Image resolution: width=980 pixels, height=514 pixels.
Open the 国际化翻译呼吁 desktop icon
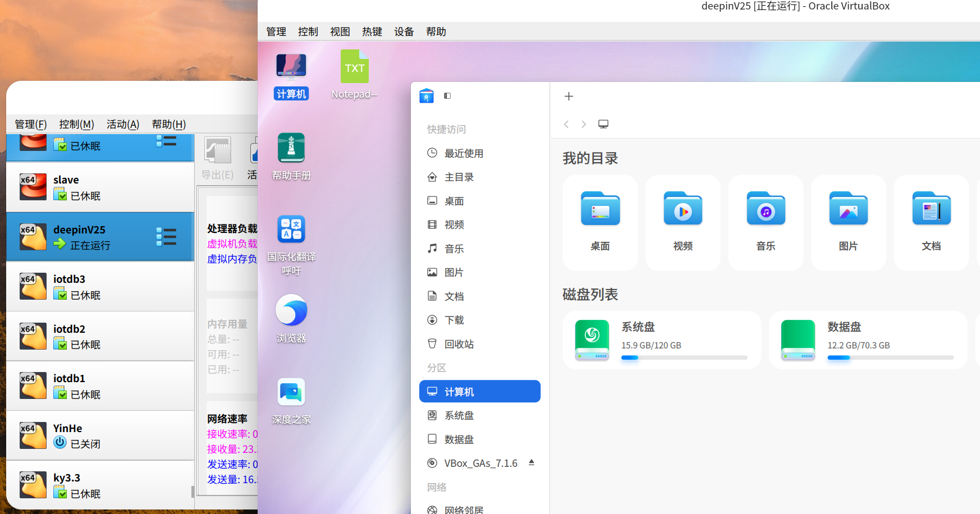click(x=291, y=245)
